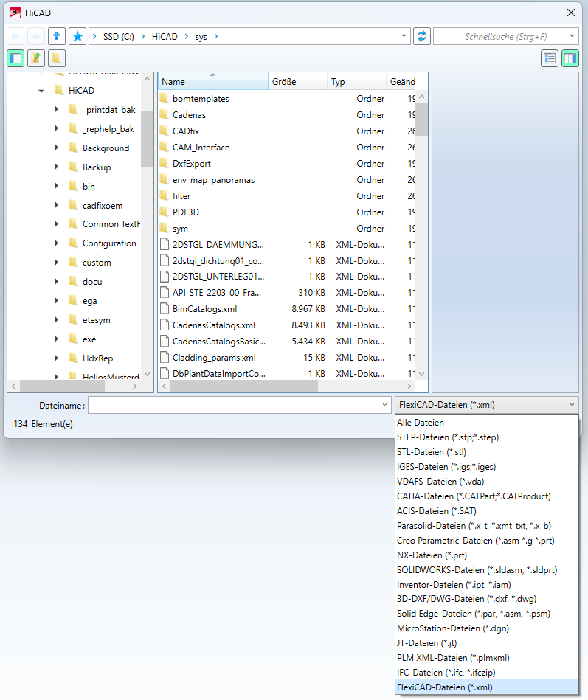Select the exe tree folder

point(89,339)
